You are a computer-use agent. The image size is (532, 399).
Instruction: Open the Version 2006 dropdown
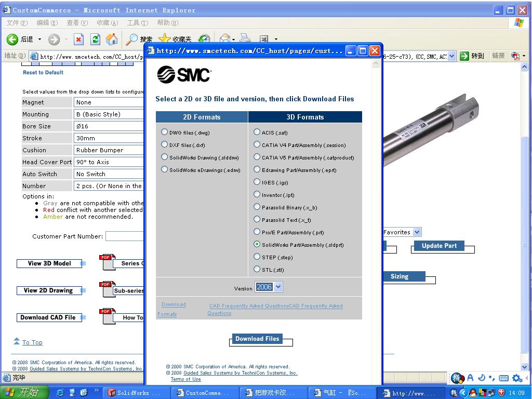tap(269, 287)
